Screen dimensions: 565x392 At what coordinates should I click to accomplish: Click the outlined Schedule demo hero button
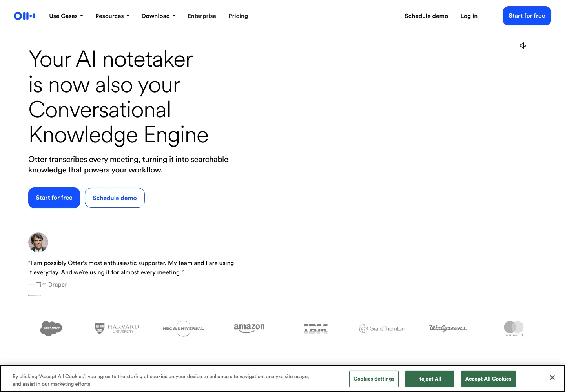coord(115,198)
